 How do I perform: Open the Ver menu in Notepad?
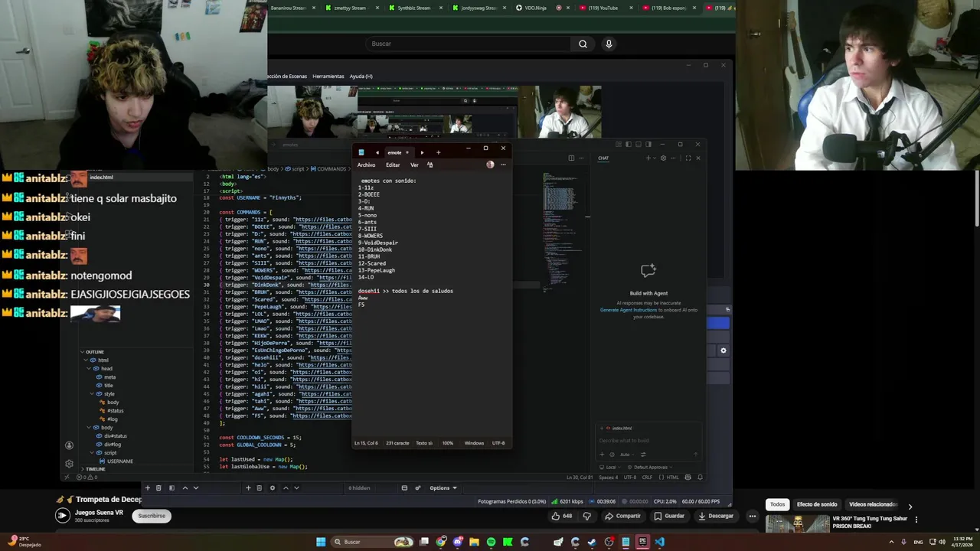(x=414, y=165)
